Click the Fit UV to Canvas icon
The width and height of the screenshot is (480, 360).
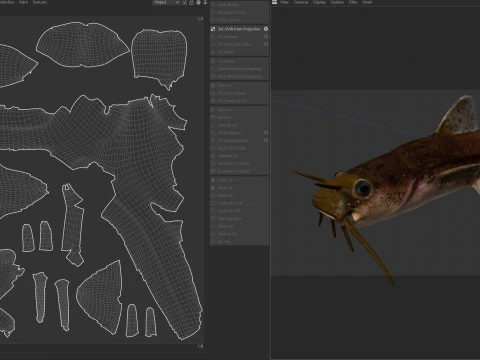point(213,93)
